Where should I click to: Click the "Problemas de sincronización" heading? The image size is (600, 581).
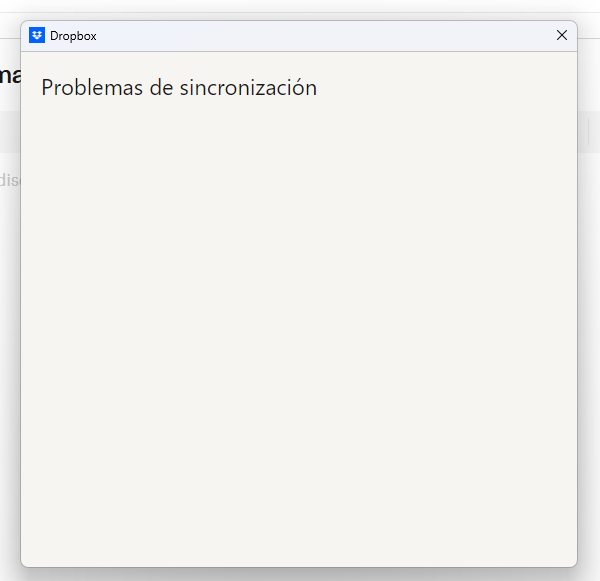[179, 88]
